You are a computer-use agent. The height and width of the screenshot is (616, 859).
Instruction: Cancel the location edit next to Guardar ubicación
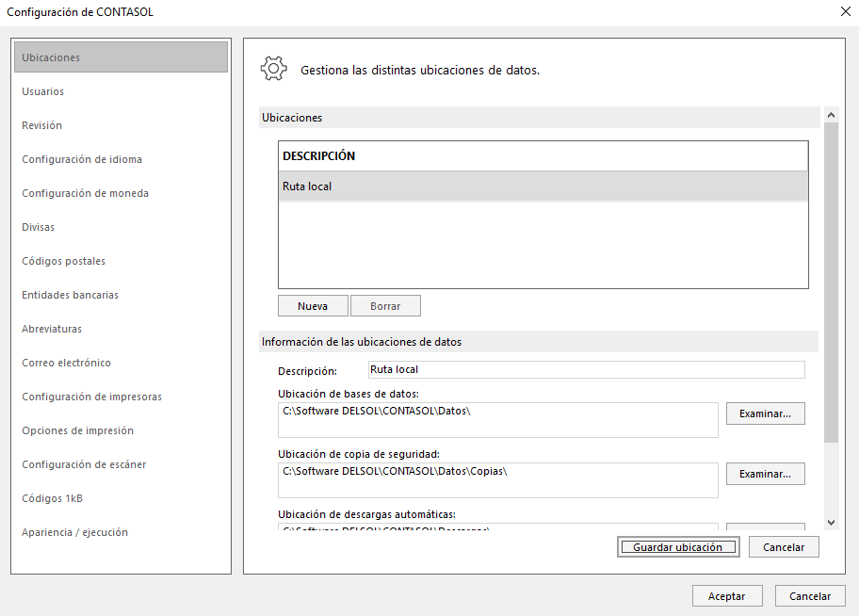point(784,547)
